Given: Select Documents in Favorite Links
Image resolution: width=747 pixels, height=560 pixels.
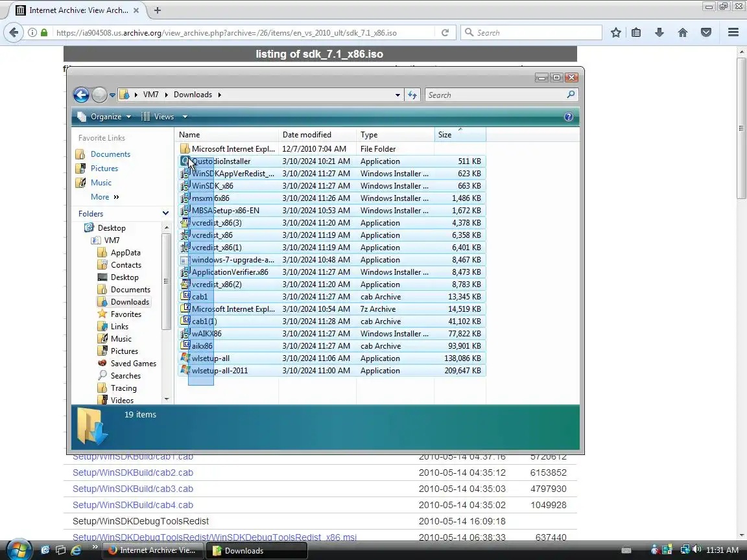Looking at the screenshot, I should coord(110,154).
